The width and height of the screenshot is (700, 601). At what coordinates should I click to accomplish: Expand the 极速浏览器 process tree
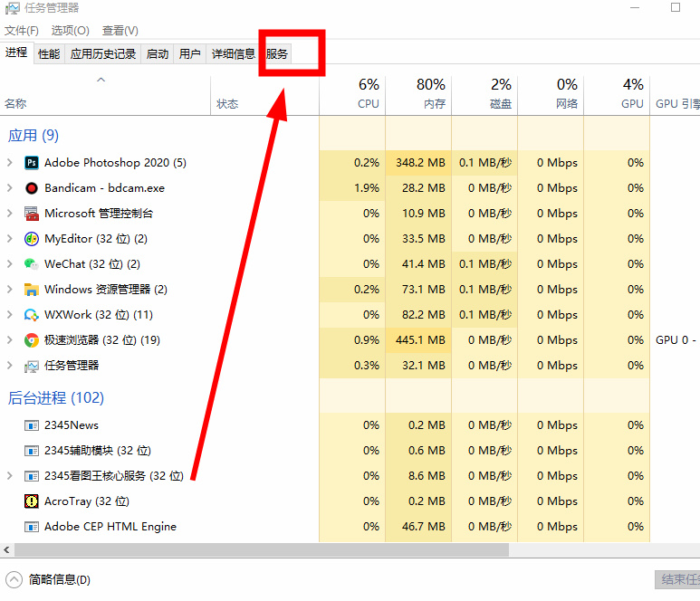click(x=9, y=340)
